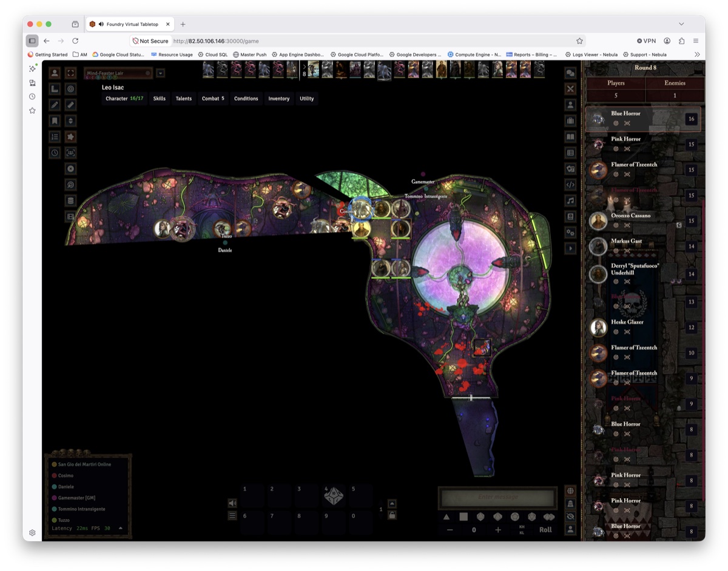Viewport: 728px width, 571px height.
Task: Open the Compendium Packs sidebar tab
Action: click(x=570, y=216)
